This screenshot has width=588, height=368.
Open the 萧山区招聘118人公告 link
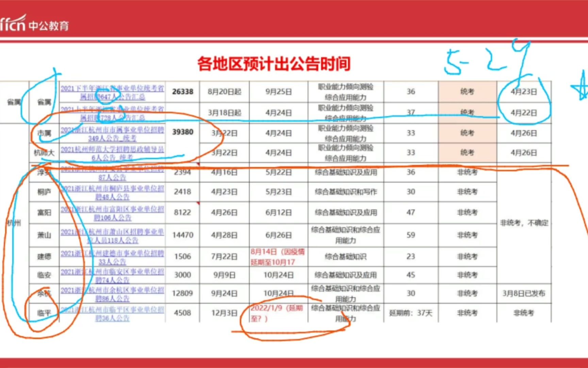112,236
